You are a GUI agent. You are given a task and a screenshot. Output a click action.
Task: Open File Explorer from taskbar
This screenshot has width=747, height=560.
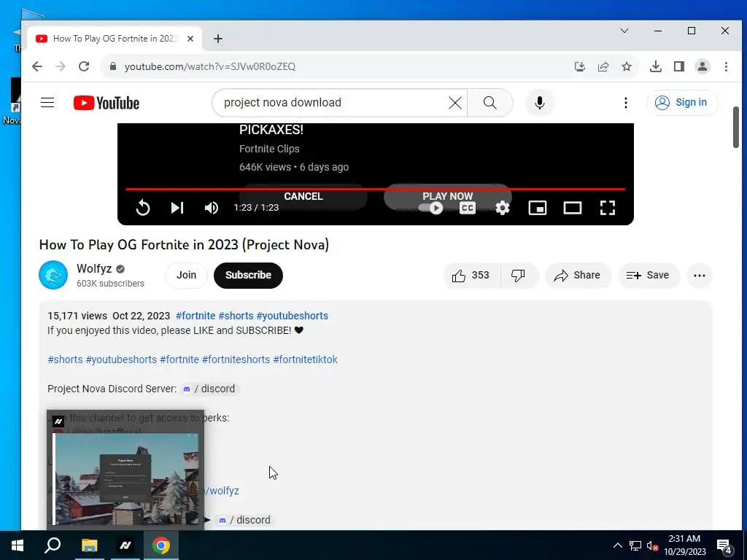point(89,545)
